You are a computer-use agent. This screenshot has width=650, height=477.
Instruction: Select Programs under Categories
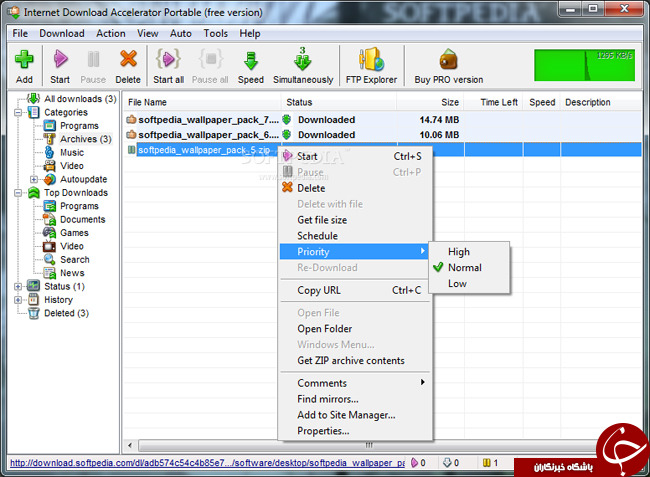tap(79, 126)
